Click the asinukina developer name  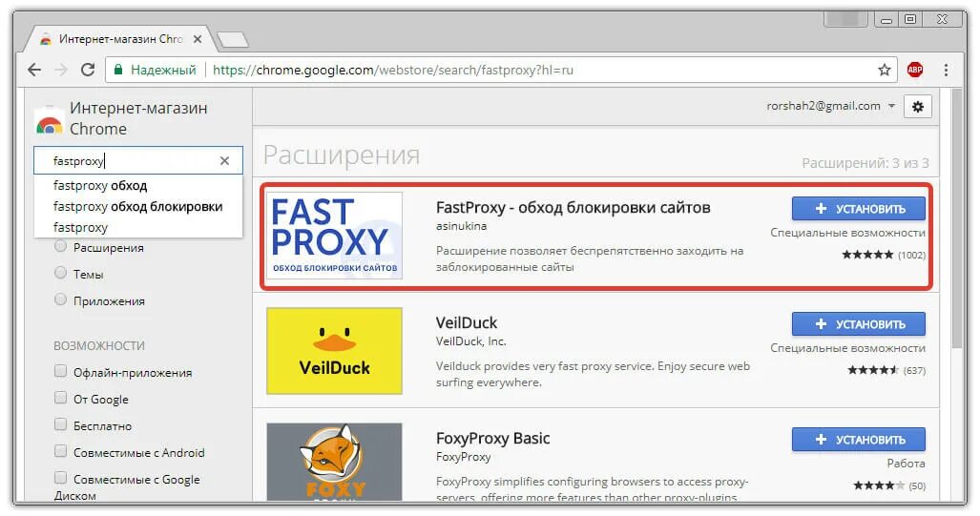point(461,226)
